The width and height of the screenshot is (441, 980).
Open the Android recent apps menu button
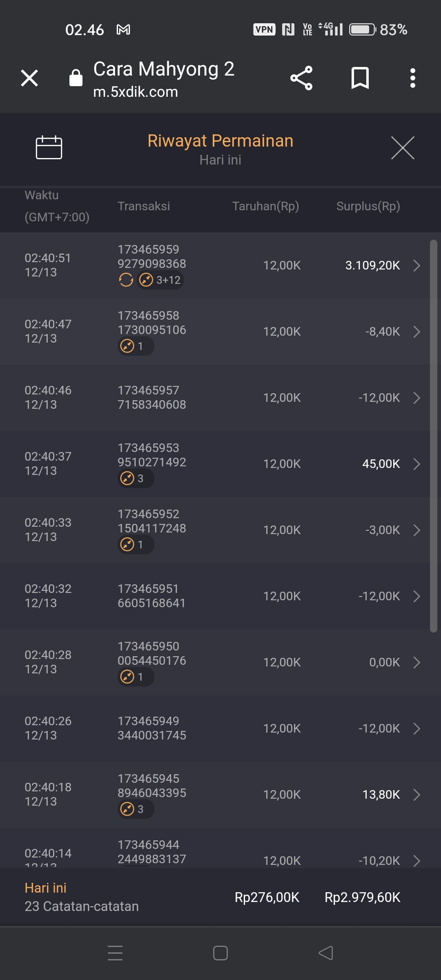(x=115, y=953)
